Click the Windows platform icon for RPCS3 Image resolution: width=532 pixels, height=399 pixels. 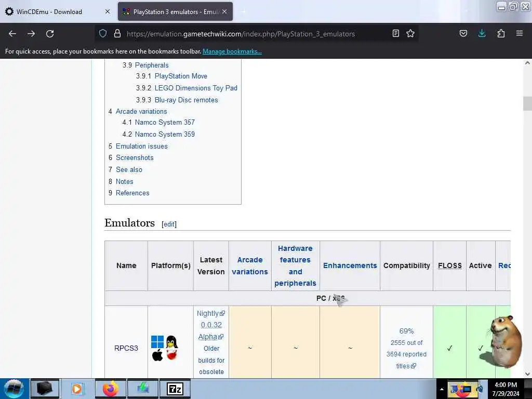click(x=157, y=342)
